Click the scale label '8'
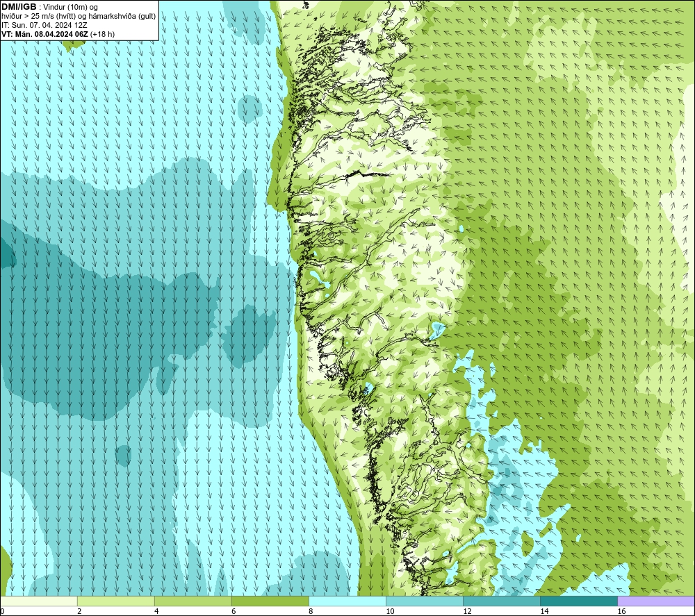The image size is (695, 616). pos(311,612)
